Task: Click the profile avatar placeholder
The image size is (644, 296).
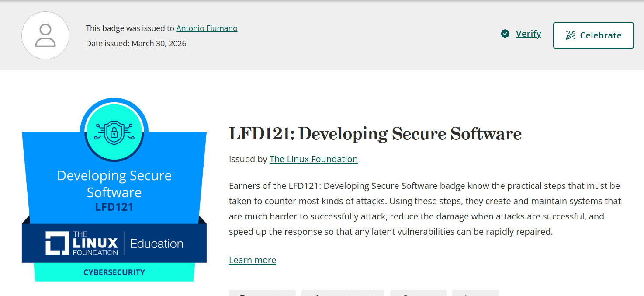Action: point(45,35)
